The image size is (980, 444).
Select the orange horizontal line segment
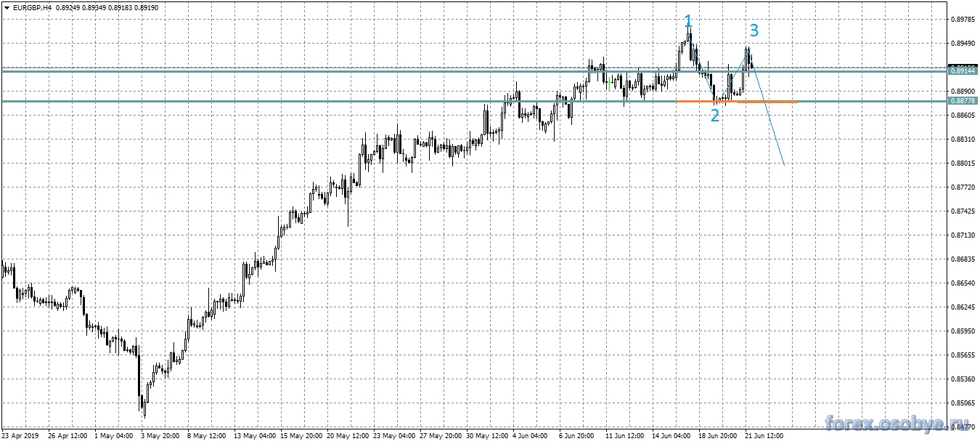click(x=737, y=101)
